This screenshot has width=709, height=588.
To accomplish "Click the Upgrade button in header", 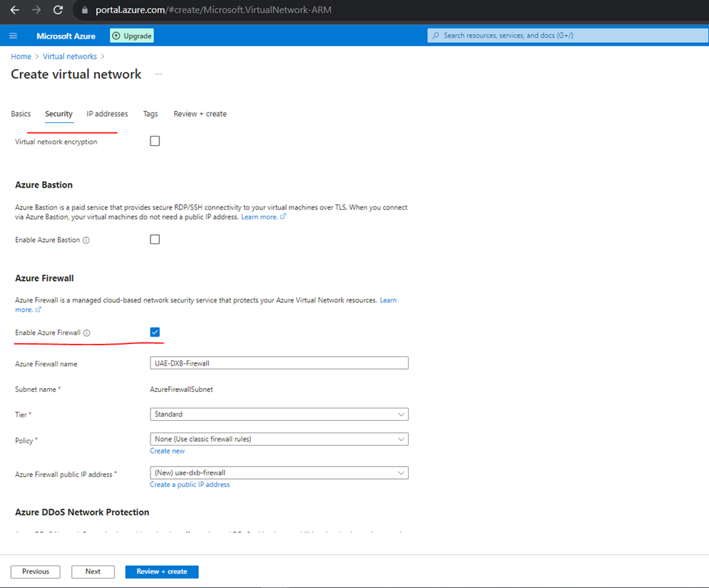I will point(132,36).
